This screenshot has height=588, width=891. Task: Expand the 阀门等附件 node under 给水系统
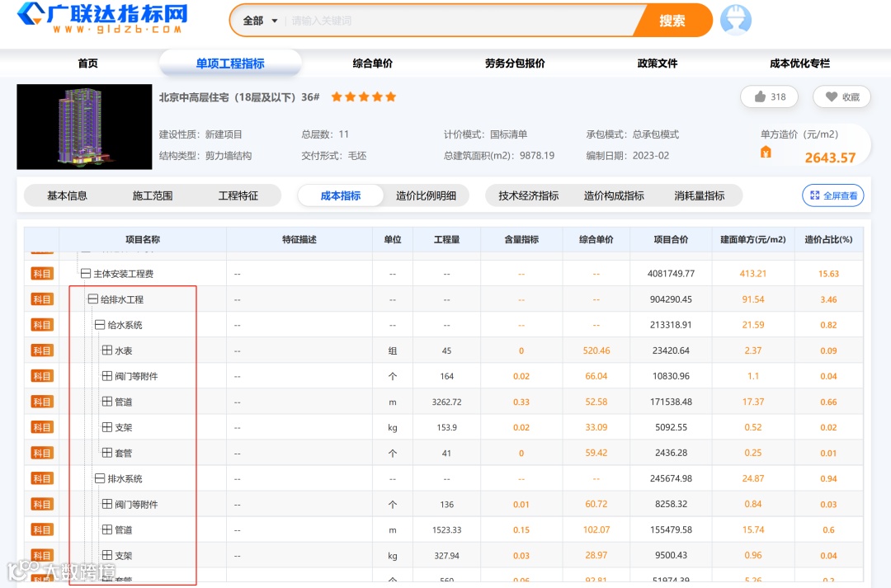[x=106, y=375]
